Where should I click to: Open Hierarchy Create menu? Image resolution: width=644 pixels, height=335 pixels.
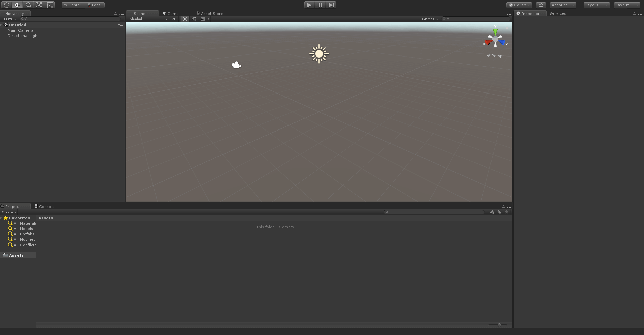pos(9,19)
